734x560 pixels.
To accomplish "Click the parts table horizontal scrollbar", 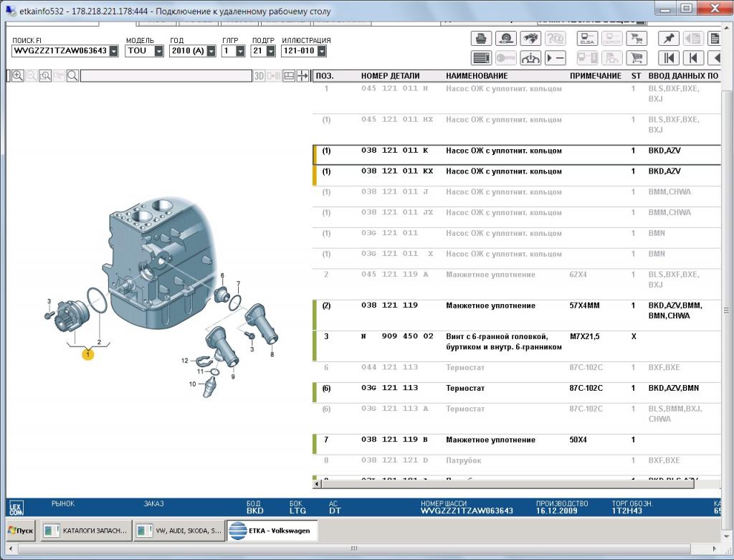I will pyautogui.click(x=507, y=484).
